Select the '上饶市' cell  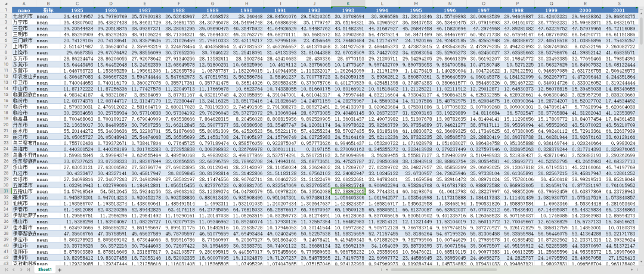tap(24, 51)
